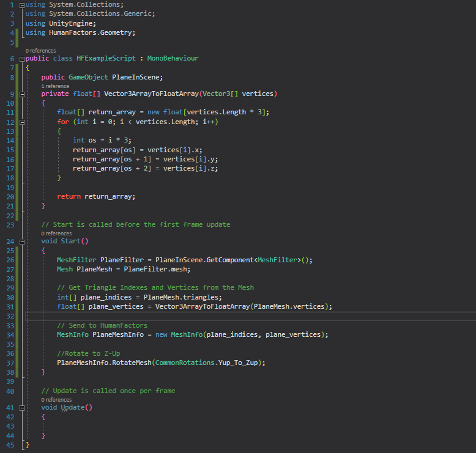Image resolution: width=476 pixels, height=453 pixels.
Task: Click 'PlaneMesh.triangles' on line 30
Action: pyautogui.click(x=182, y=297)
